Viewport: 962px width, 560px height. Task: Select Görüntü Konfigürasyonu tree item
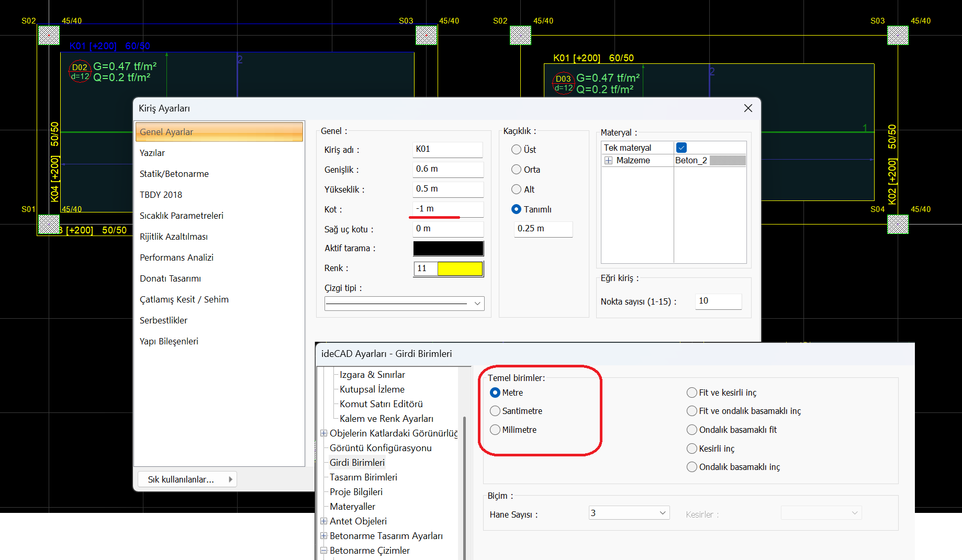(x=381, y=448)
